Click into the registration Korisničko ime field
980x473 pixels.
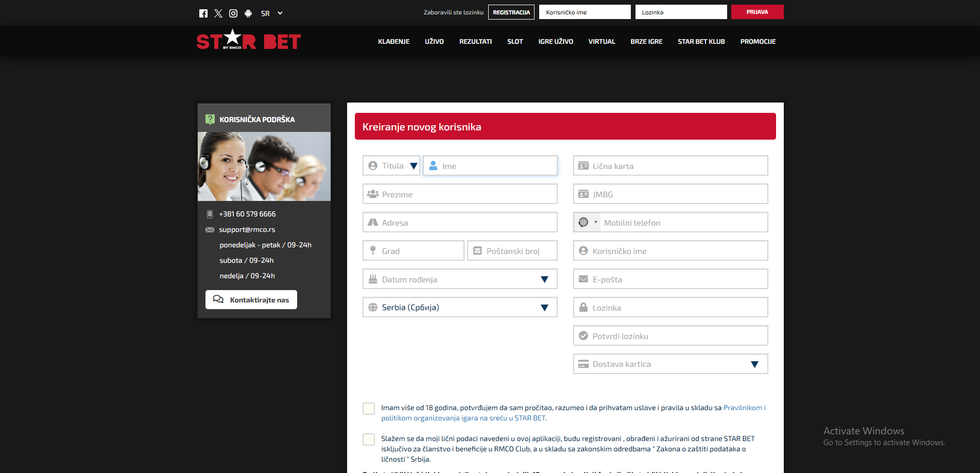670,250
